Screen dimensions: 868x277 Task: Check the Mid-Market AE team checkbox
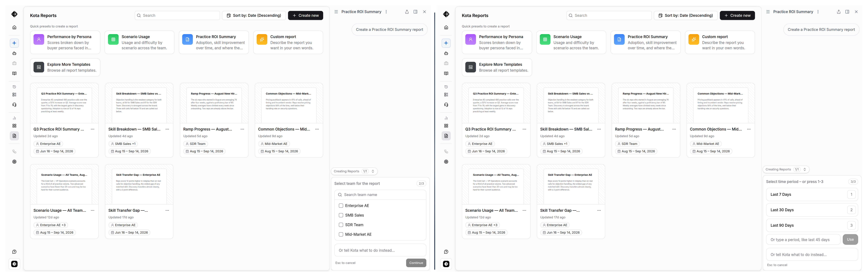(x=341, y=235)
